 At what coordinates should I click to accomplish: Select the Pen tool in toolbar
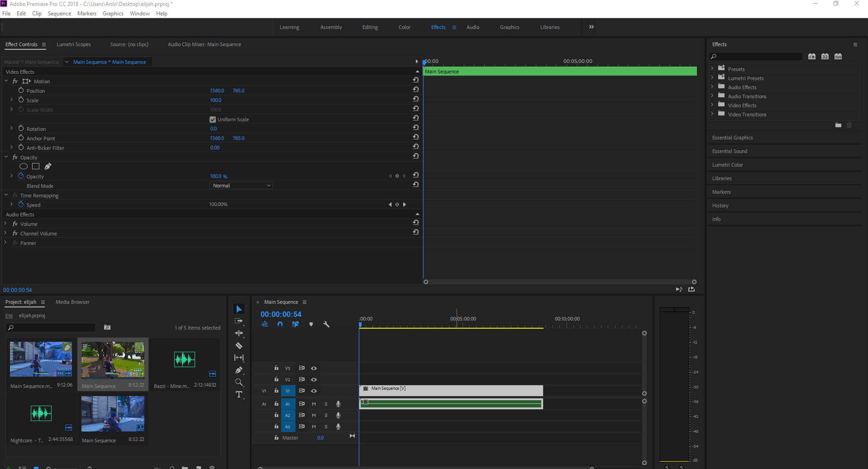click(x=239, y=370)
